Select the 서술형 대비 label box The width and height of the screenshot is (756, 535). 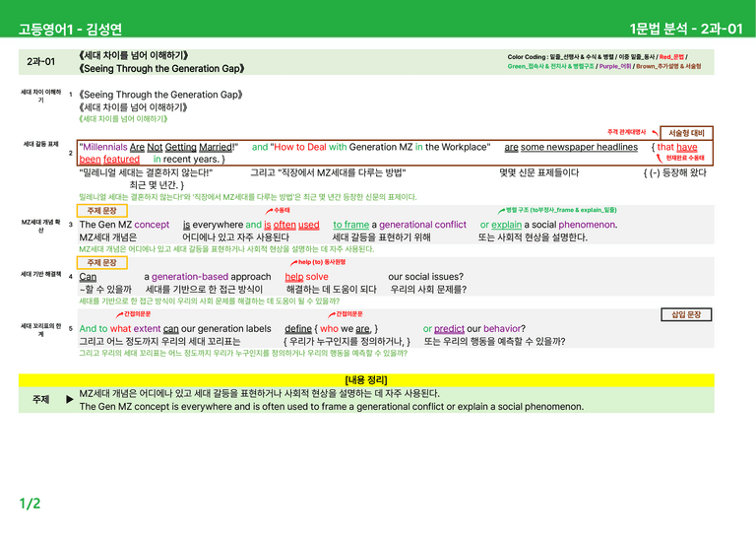686,133
